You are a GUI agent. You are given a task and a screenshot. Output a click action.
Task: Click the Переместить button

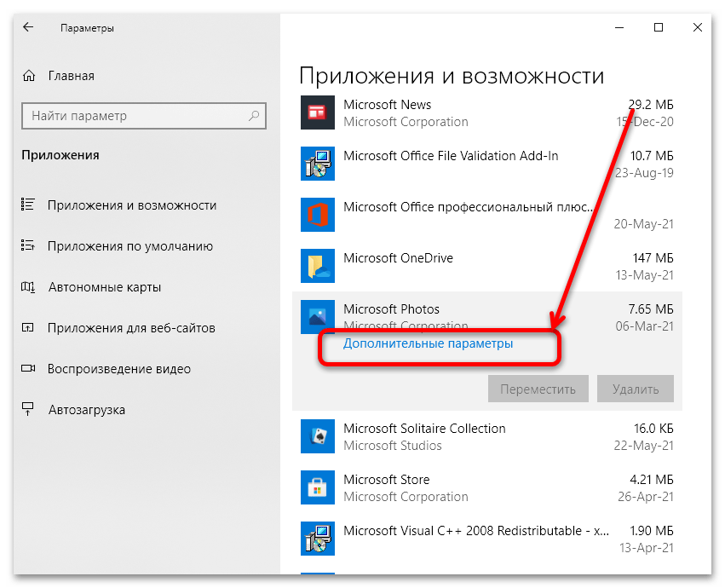pos(538,389)
